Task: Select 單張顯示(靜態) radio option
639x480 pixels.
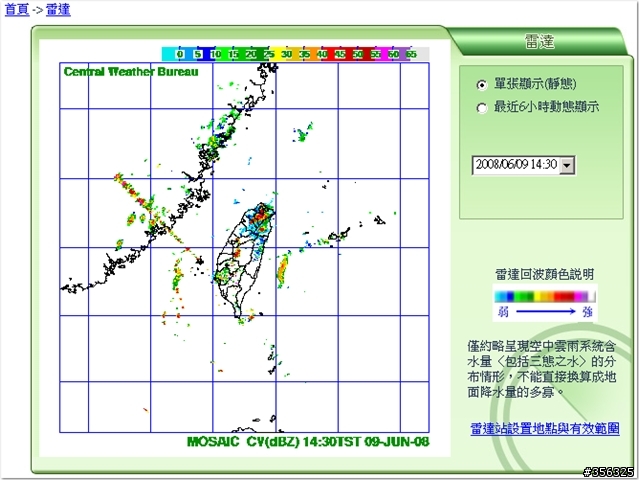Action: coord(481,85)
